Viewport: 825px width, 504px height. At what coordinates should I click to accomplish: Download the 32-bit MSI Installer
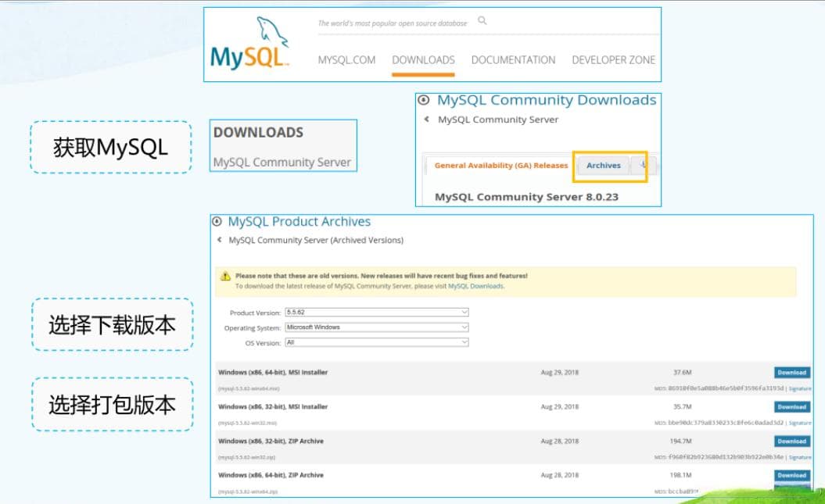click(792, 407)
